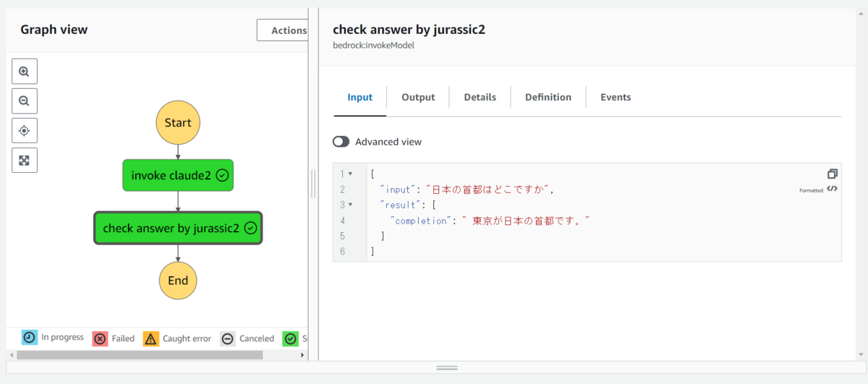Click the Canceled legend label
The height and width of the screenshot is (384, 868).
[x=257, y=338]
